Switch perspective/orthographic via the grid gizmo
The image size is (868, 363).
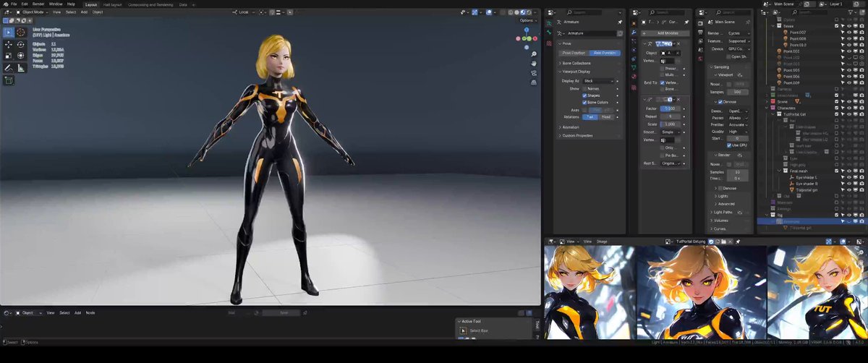pyautogui.click(x=533, y=83)
